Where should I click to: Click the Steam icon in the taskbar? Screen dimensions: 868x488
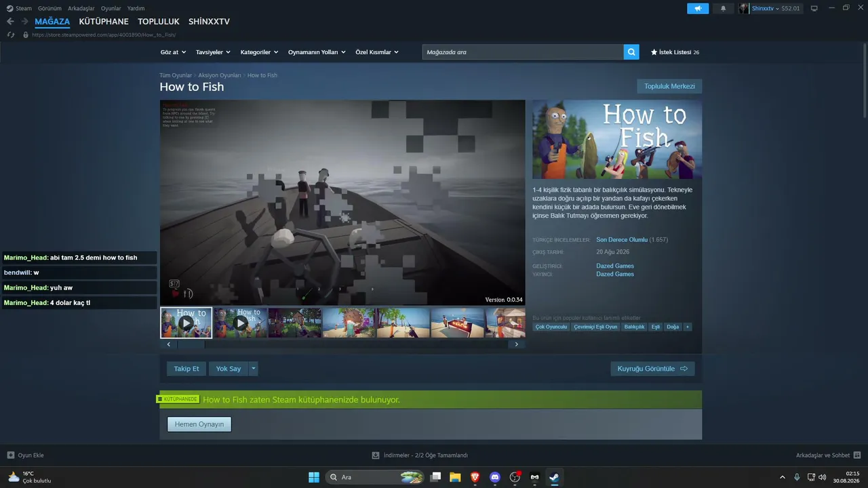tap(554, 477)
